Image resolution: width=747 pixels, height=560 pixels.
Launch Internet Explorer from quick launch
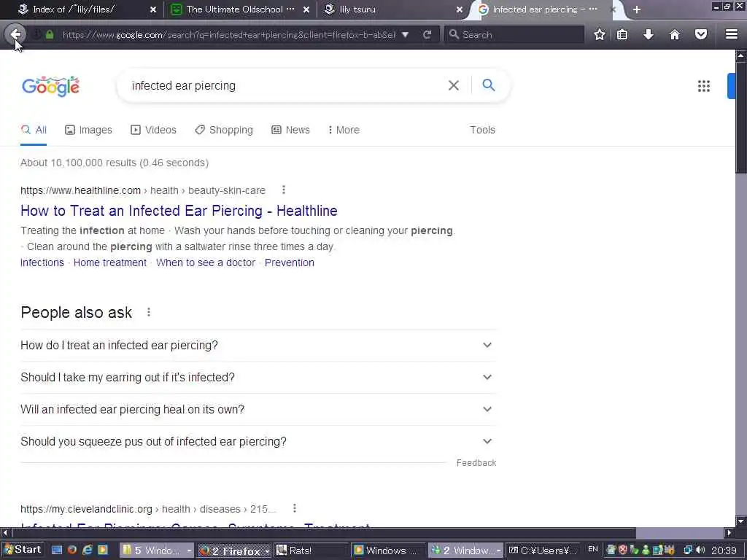point(88,550)
